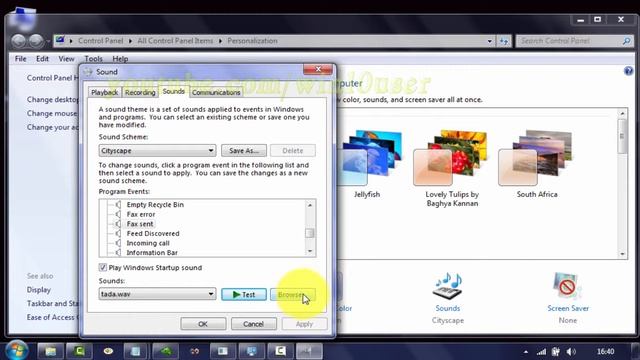The height and width of the screenshot is (360, 640).
Task: Open the Sounds tada.wav dropdown
Action: [x=157, y=294]
